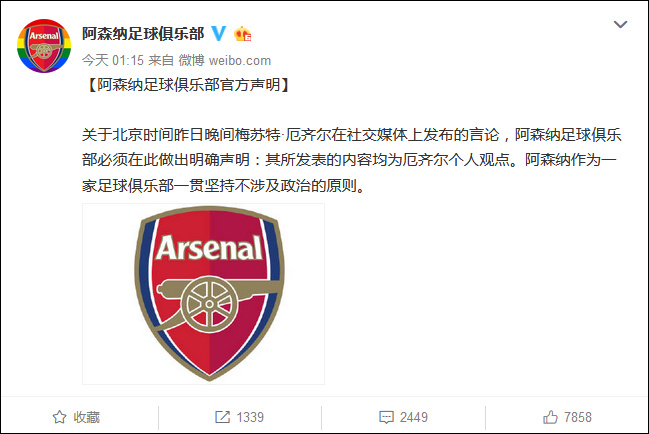Screen dimensions: 649x434
Task: Click the thumbs-up like icon
Action: [549, 417]
